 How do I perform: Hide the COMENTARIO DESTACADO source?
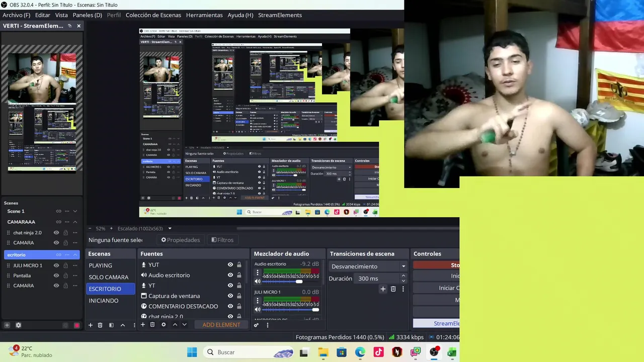230,306
